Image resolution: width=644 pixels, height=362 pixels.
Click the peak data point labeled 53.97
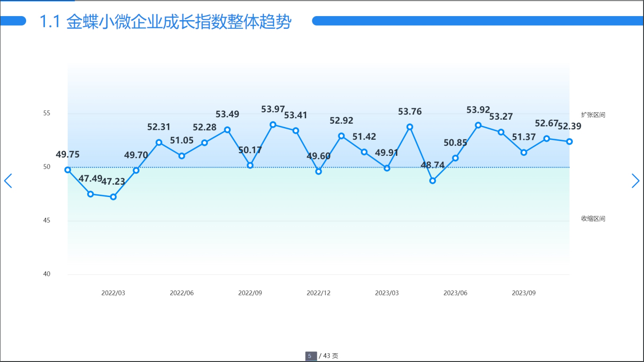click(x=273, y=125)
